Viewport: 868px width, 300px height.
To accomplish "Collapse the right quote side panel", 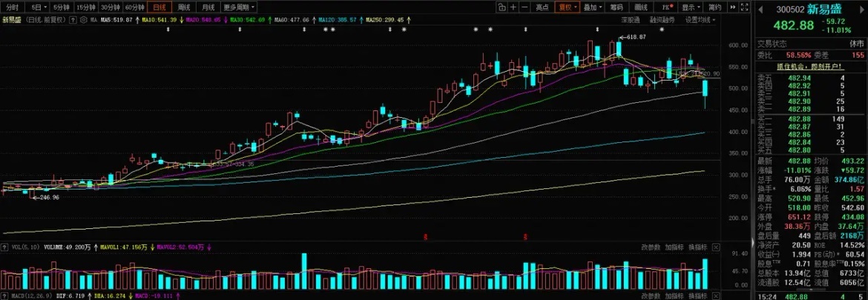I will coord(752,244).
